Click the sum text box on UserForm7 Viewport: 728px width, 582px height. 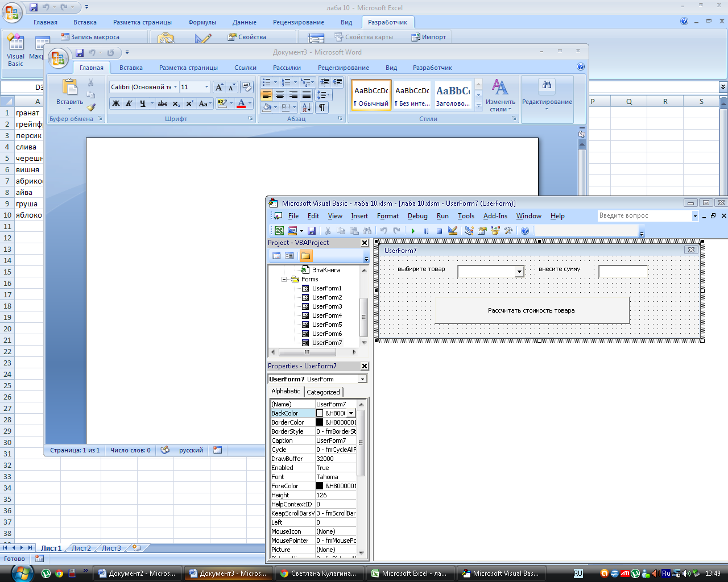pos(623,272)
